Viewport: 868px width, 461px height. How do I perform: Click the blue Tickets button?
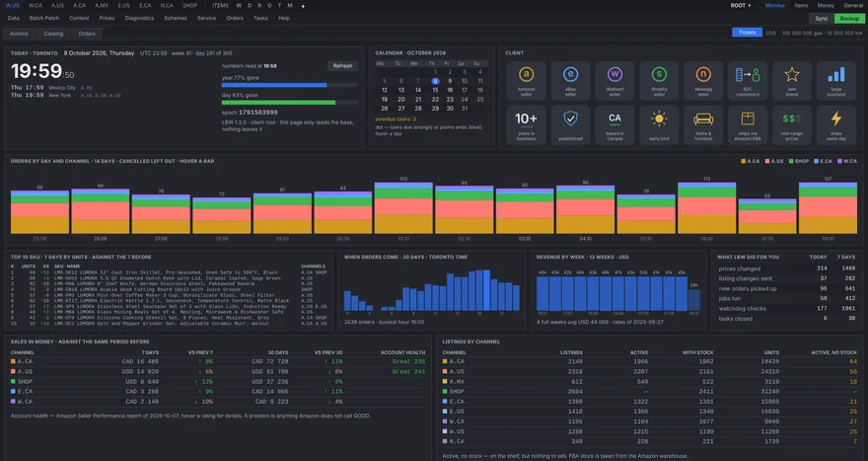pyautogui.click(x=748, y=33)
